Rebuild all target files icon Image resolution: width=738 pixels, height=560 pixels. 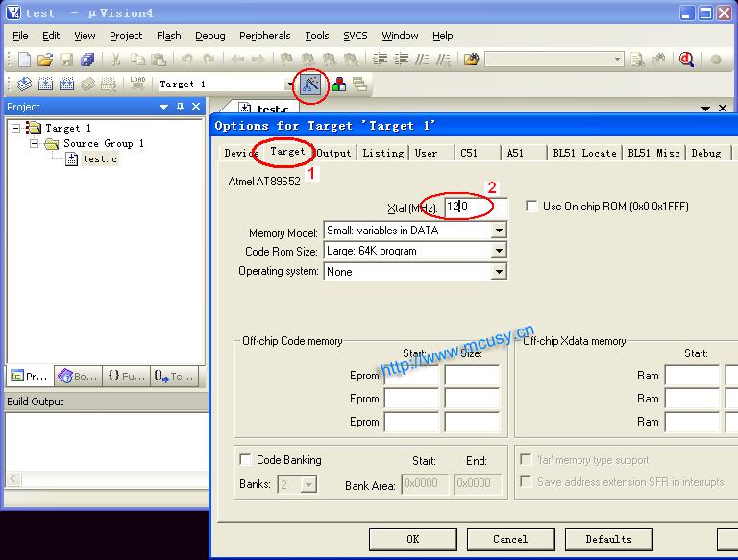66,84
